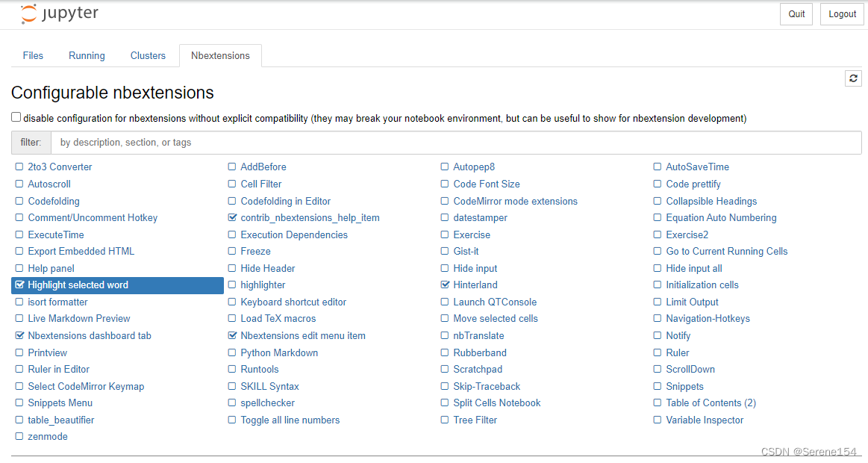Enable the Table of Contents (2) checkbox
This screenshot has height=463, width=868.
(658, 403)
